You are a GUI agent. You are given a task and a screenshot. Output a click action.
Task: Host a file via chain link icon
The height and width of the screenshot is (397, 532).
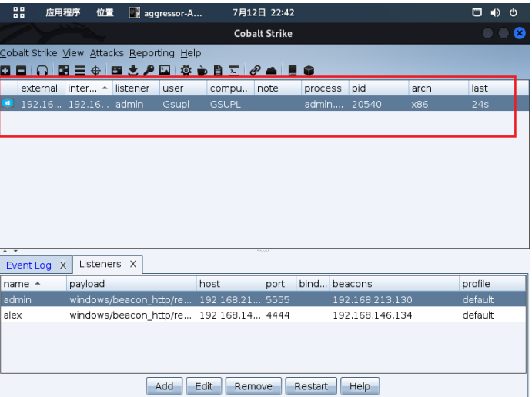[255, 71]
